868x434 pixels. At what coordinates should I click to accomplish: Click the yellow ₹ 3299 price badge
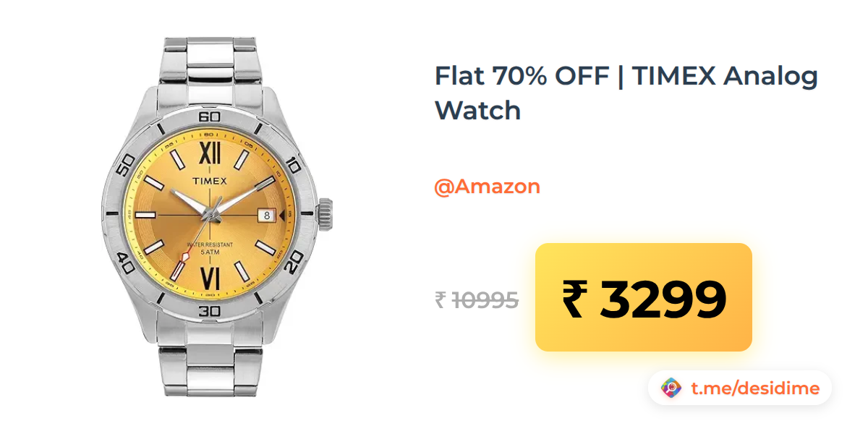[x=644, y=297]
